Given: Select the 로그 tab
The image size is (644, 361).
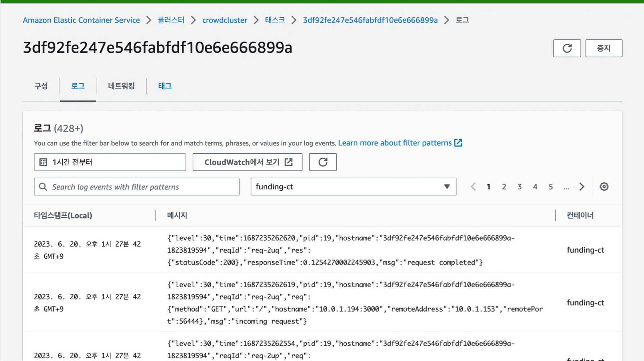Looking at the screenshot, I should point(78,86).
